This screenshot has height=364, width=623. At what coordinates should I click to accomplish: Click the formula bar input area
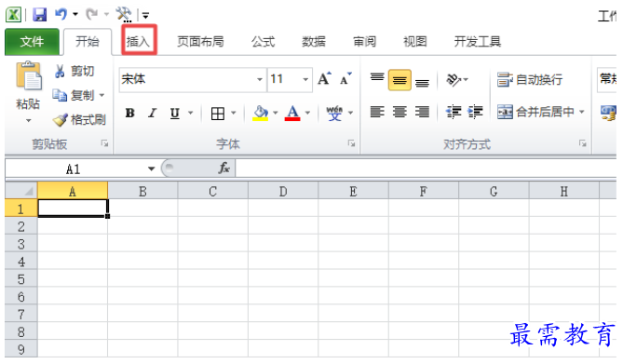pos(426,169)
